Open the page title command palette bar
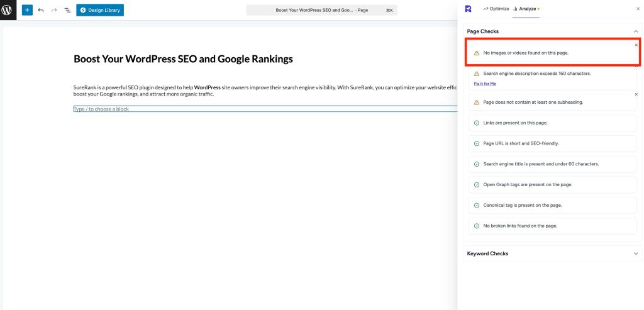Viewport: 644px width, 310px height. pyautogui.click(x=321, y=10)
